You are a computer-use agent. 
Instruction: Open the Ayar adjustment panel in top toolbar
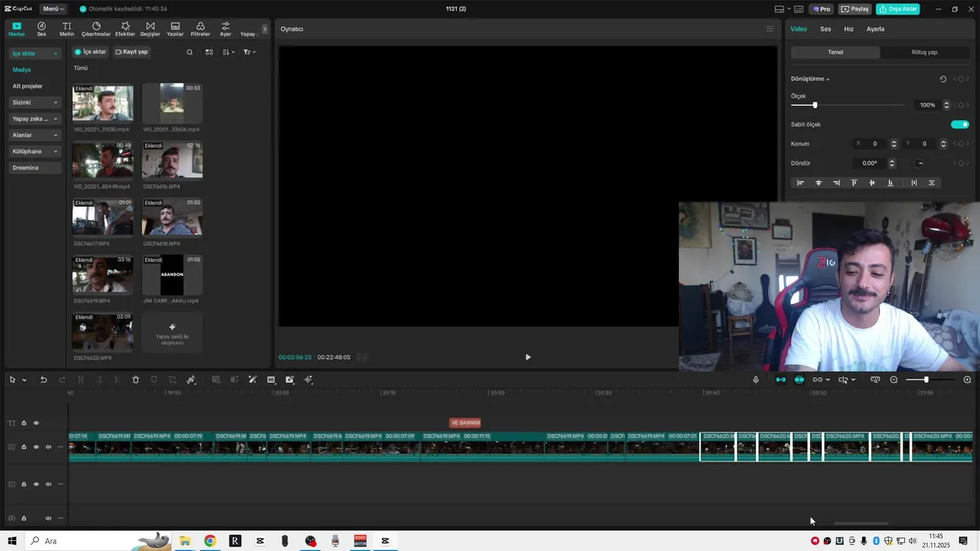click(x=225, y=29)
